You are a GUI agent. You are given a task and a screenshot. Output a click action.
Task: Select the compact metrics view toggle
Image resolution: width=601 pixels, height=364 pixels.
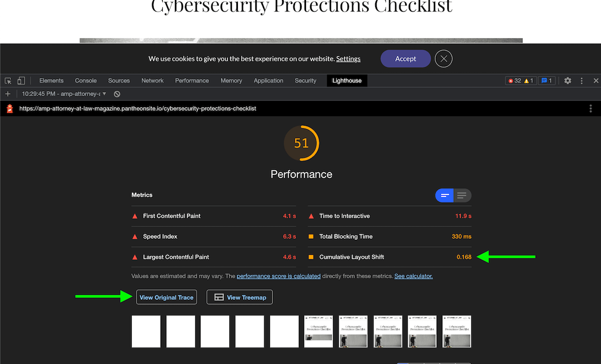445,195
